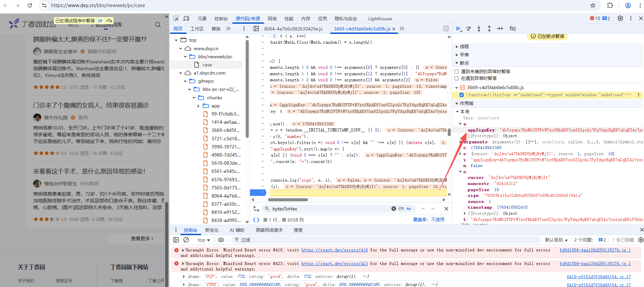The height and width of the screenshot is (287, 644).
Task: Open the console top context dropdown
Action: pyautogui.click(x=204, y=240)
